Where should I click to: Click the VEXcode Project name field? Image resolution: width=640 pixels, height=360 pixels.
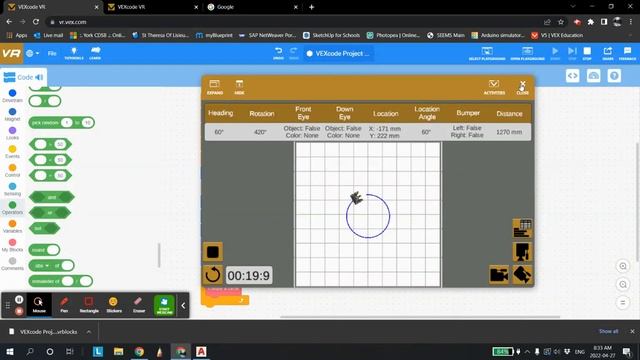point(338,53)
